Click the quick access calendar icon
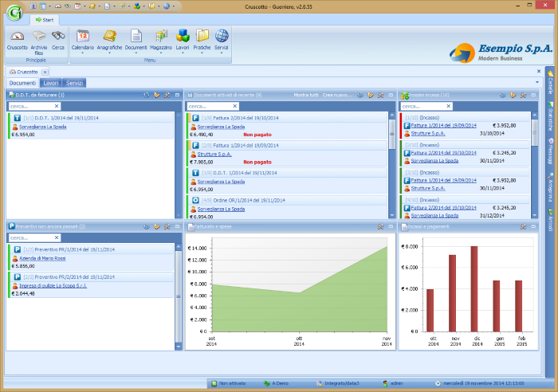This screenshot has height=392, width=558. click(x=77, y=6)
